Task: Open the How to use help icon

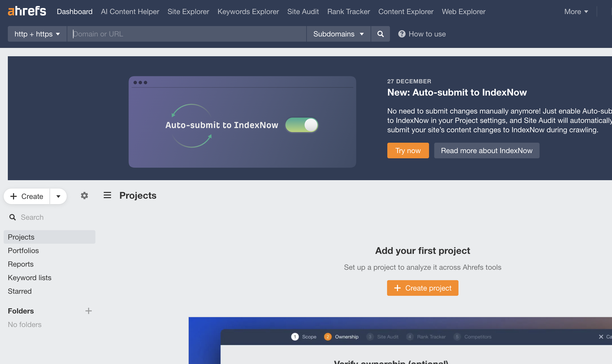Action: click(x=402, y=34)
